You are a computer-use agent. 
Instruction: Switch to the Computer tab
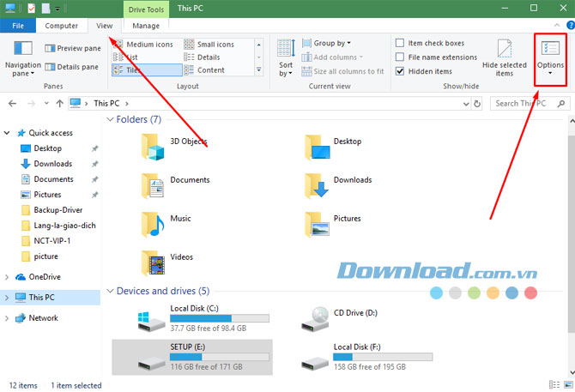point(61,26)
